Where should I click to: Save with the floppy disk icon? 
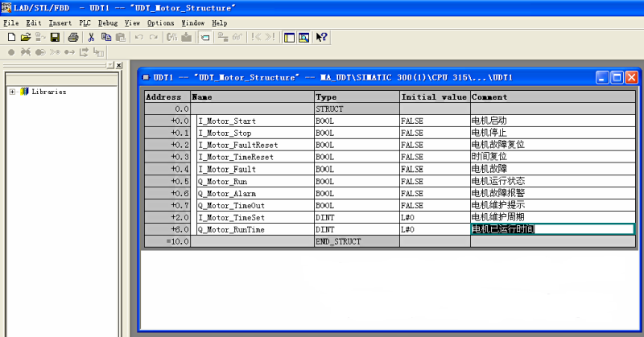[55, 37]
